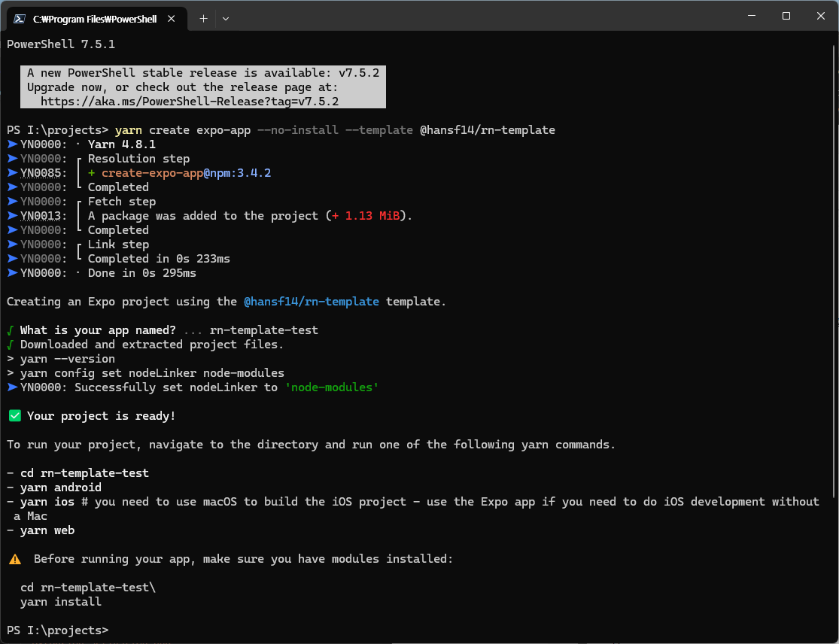Click the orange create-expo-app package name

coord(152,173)
